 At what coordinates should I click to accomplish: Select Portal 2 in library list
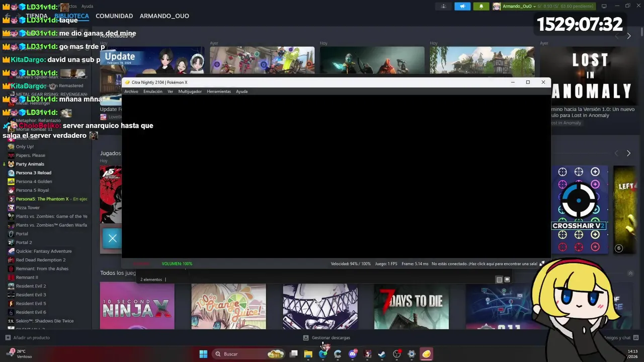pos(24,242)
